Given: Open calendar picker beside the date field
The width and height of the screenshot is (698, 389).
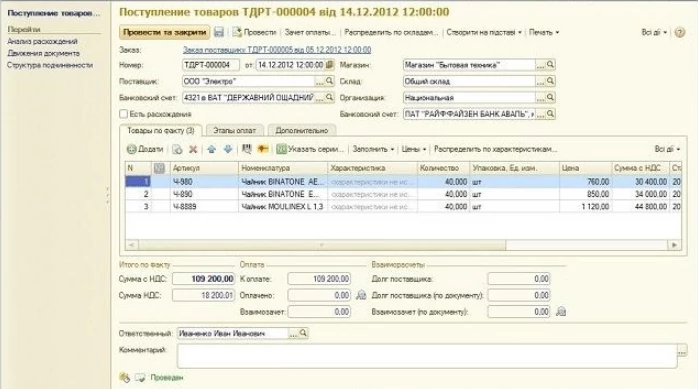Looking at the screenshot, I should (x=329, y=65).
